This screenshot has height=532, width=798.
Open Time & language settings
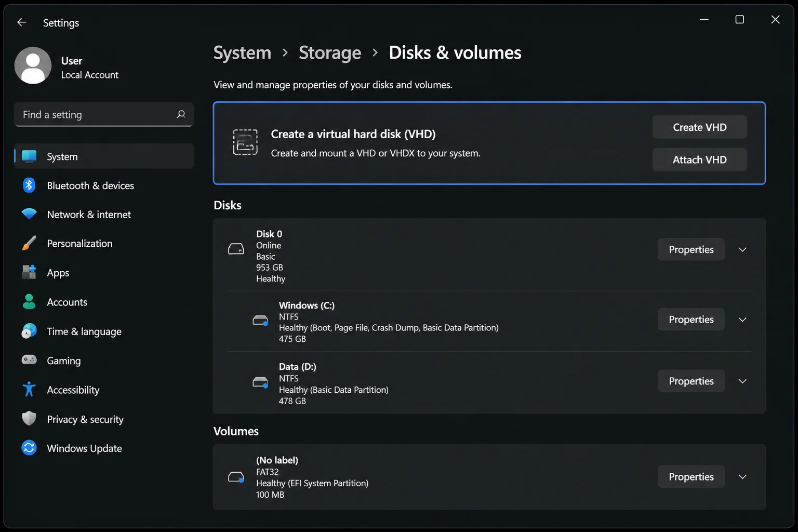104,331
